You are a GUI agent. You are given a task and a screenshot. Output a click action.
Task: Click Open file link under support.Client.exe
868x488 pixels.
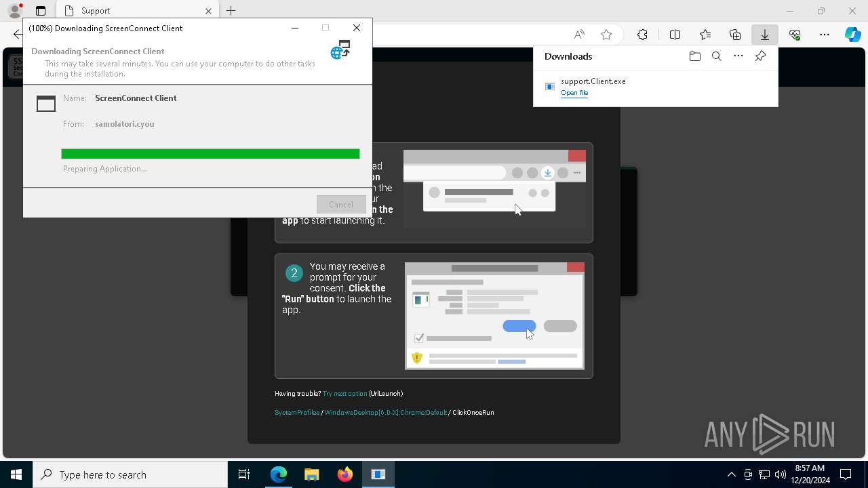(574, 93)
